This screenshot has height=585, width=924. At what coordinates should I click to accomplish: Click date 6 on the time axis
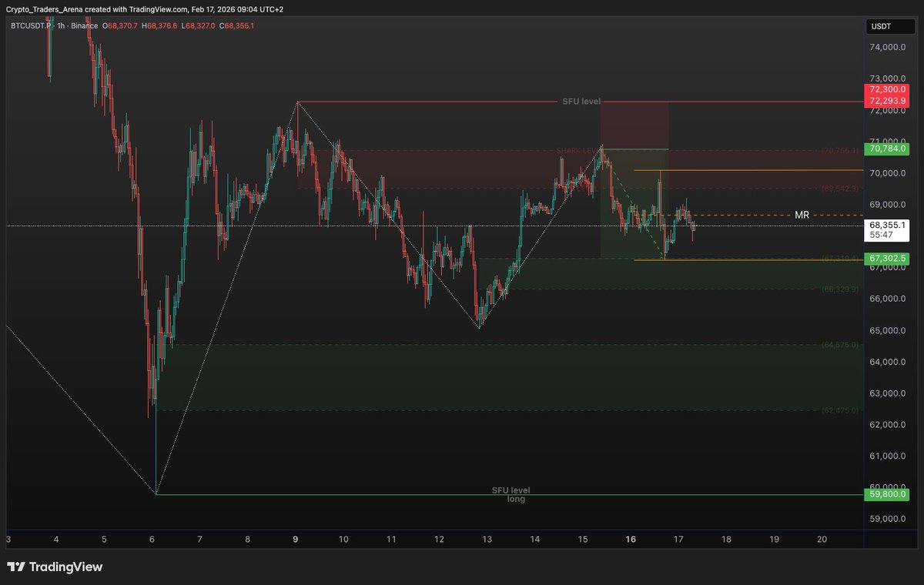(152, 540)
